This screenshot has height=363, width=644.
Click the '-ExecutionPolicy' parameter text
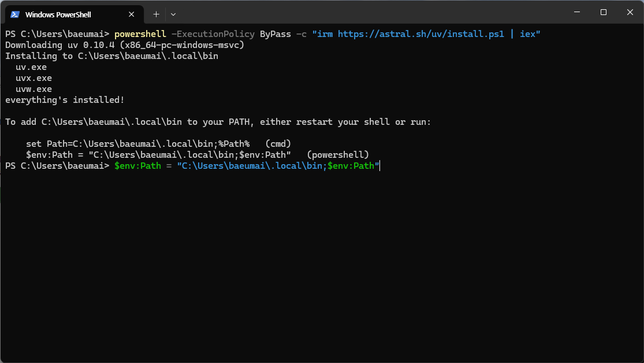pos(213,34)
